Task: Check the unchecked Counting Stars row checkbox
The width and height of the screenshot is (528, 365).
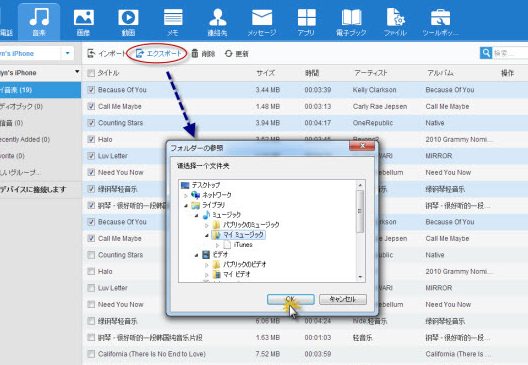Action: pyautogui.click(x=91, y=255)
